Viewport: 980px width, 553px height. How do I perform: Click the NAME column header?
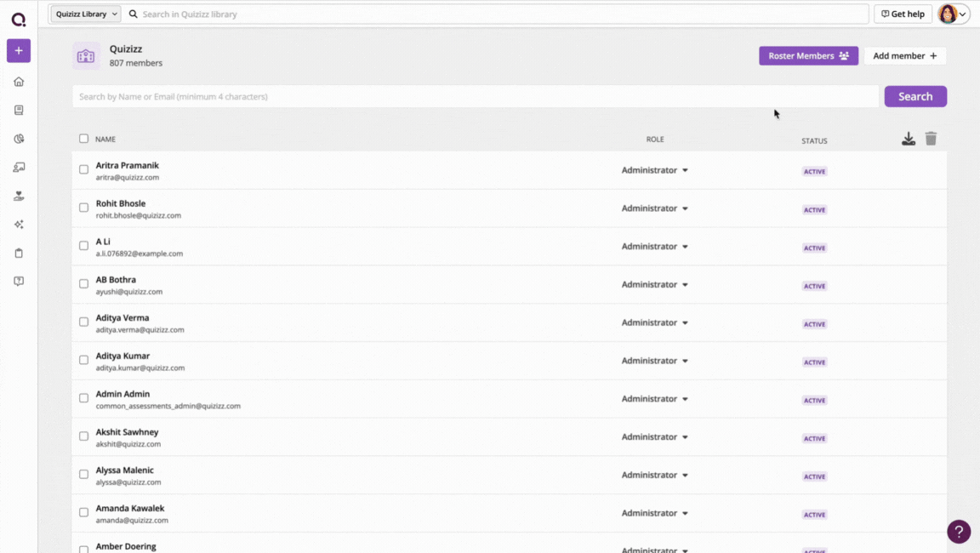105,140
